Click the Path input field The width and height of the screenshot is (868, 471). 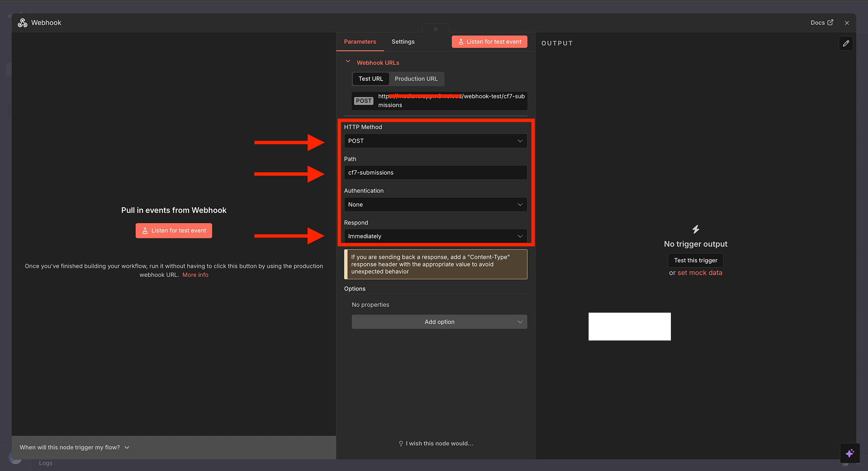435,172
